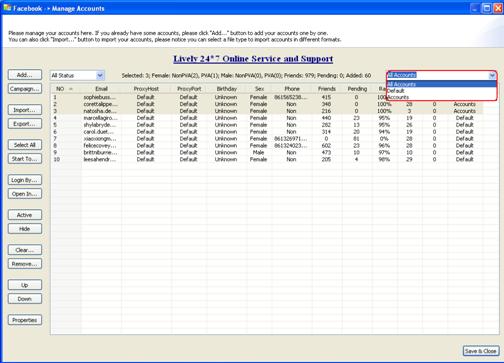This screenshot has height=363, width=504.
Task: Click the Import... button
Action: click(x=25, y=110)
